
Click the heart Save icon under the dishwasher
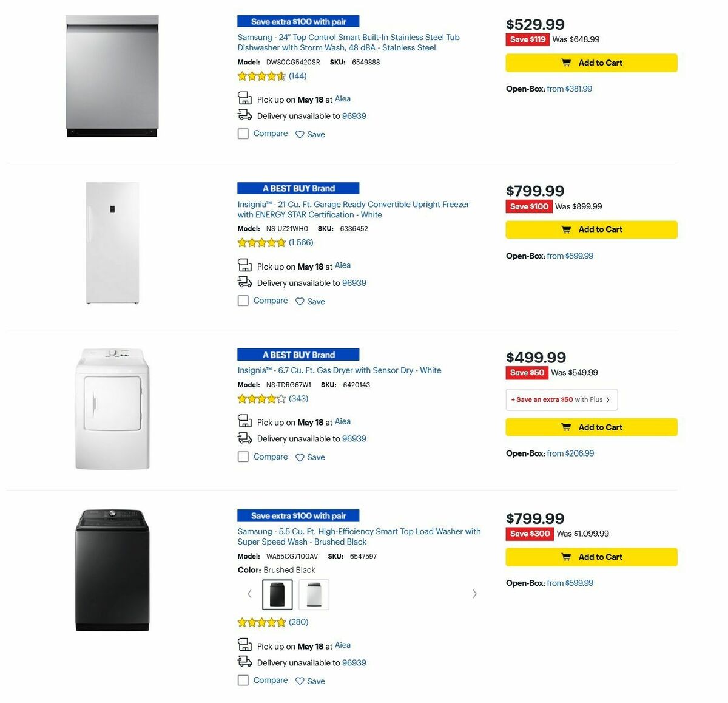tap(300, 134)
